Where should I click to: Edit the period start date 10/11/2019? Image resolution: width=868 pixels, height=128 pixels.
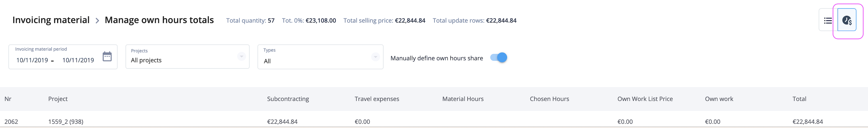click(32, 60)
